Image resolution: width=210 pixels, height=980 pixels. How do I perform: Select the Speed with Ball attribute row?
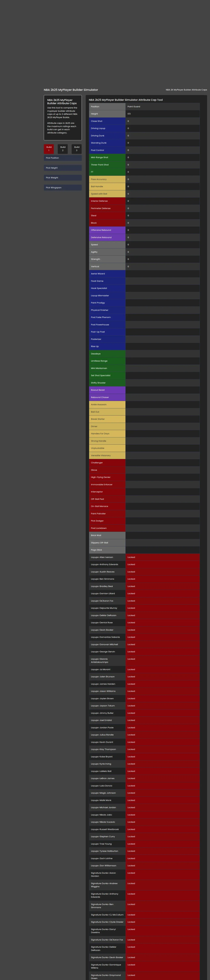[144, 194]
